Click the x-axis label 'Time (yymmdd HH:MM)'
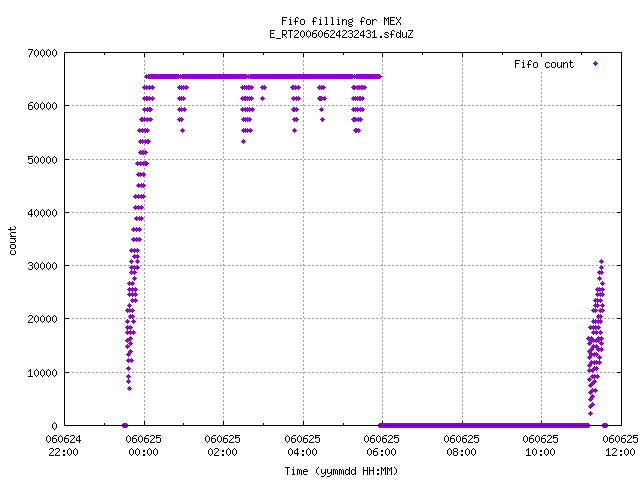This screenshot has width=640, height=480. click(x=341, y=471)
